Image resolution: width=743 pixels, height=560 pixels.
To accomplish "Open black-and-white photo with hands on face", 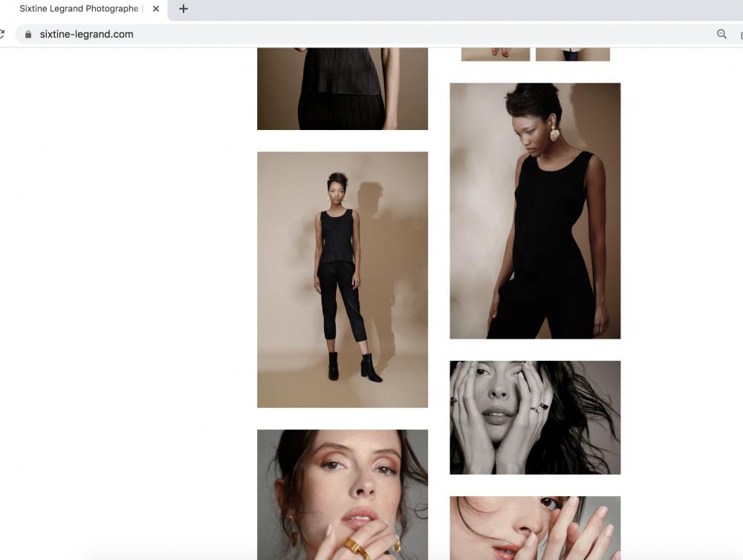I will tap(535, 417).
